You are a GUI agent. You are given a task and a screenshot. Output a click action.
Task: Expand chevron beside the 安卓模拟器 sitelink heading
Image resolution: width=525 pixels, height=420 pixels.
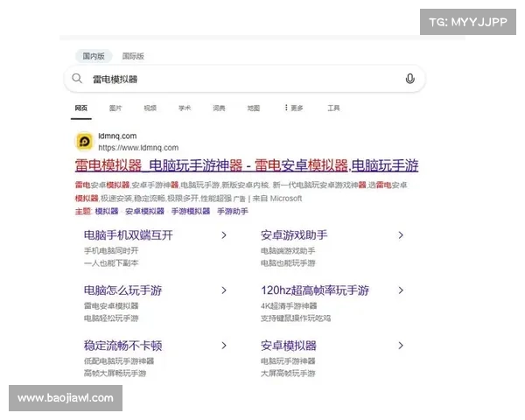pyautogui.click(x=401, y=346)
